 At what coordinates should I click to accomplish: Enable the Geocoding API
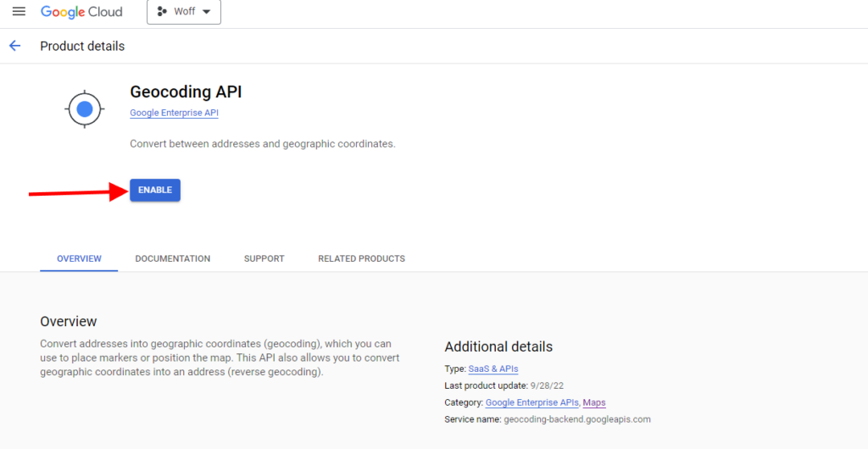(x=155, y=190)
